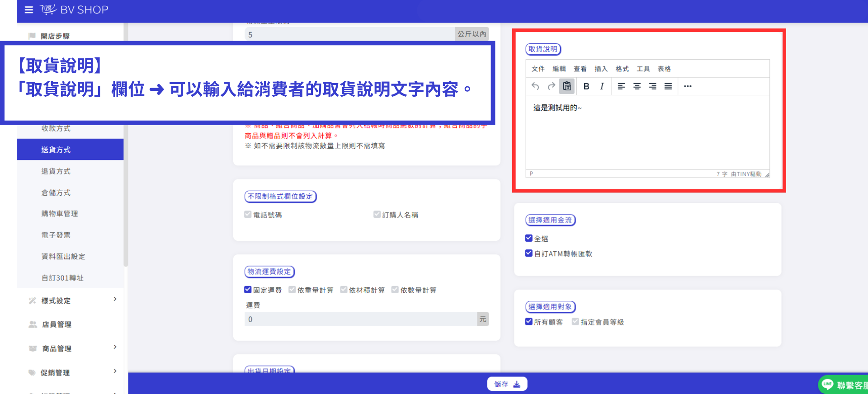Click the 店員管理 people icon

tap(33, 324)
